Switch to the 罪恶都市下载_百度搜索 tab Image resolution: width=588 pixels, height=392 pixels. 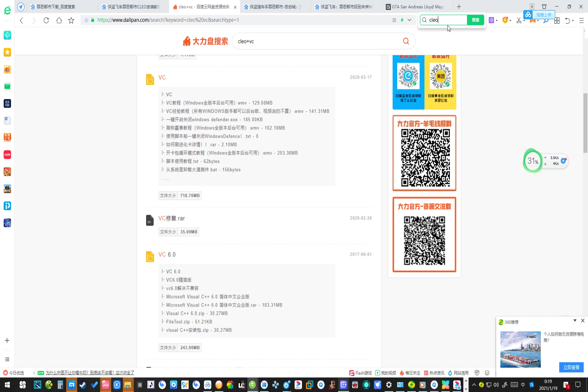coord(56,7)
